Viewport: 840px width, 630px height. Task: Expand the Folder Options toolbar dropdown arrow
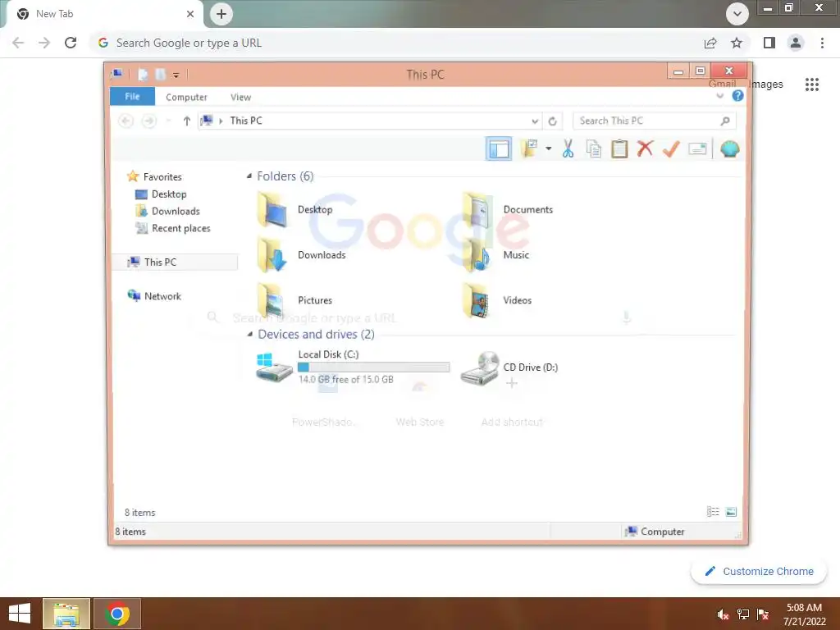coord(549,148)
